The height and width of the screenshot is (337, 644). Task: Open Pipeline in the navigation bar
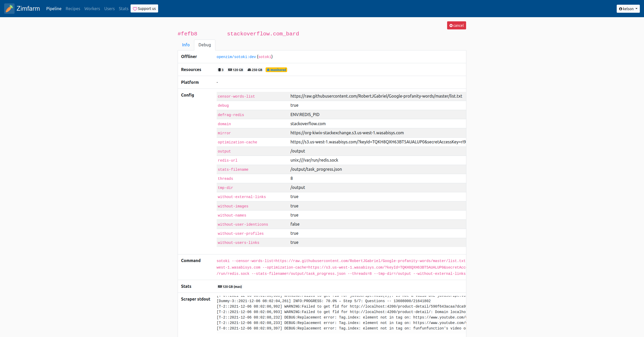coord(54,9)
